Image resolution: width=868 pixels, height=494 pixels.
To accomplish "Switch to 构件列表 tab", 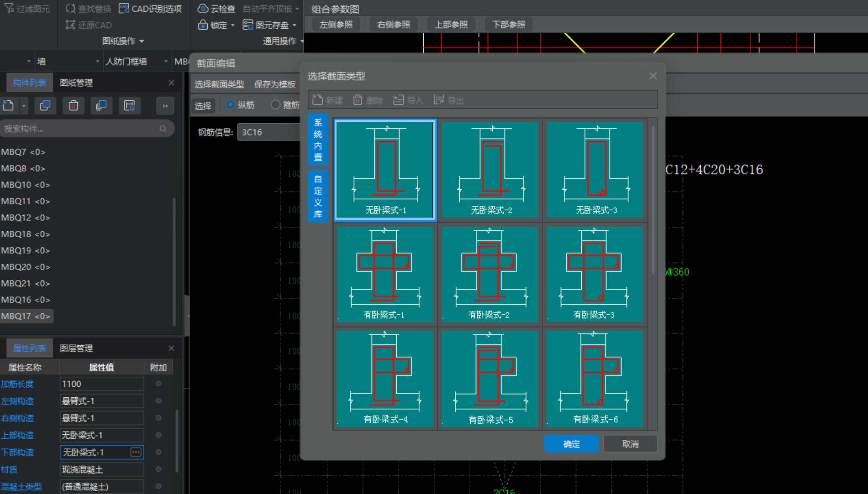I will coord(29,83).
